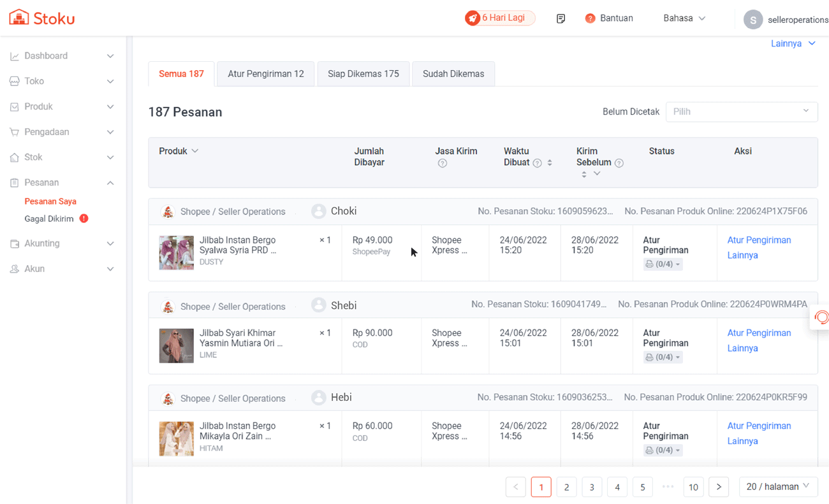Open Gagal Dikirim in sidebar

click(49, 219)
